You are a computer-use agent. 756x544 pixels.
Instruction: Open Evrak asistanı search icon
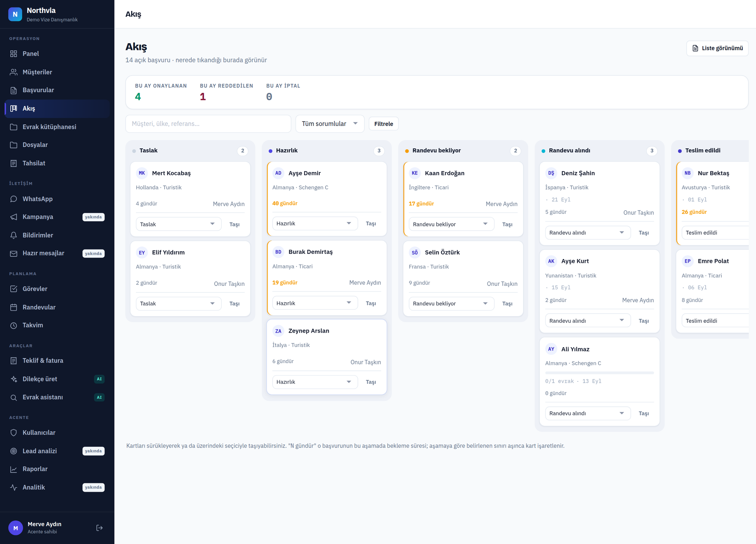14,397
